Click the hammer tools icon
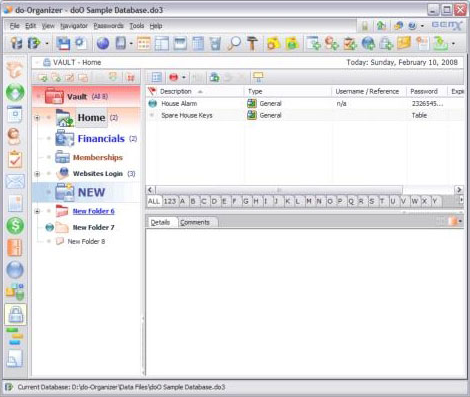 coord(252,43)
